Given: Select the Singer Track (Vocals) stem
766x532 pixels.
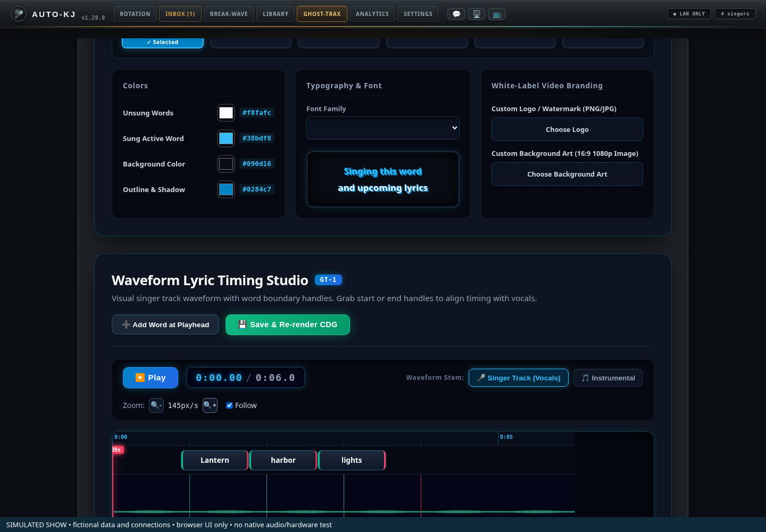Looking at the screenshot, I should point(519,378).
